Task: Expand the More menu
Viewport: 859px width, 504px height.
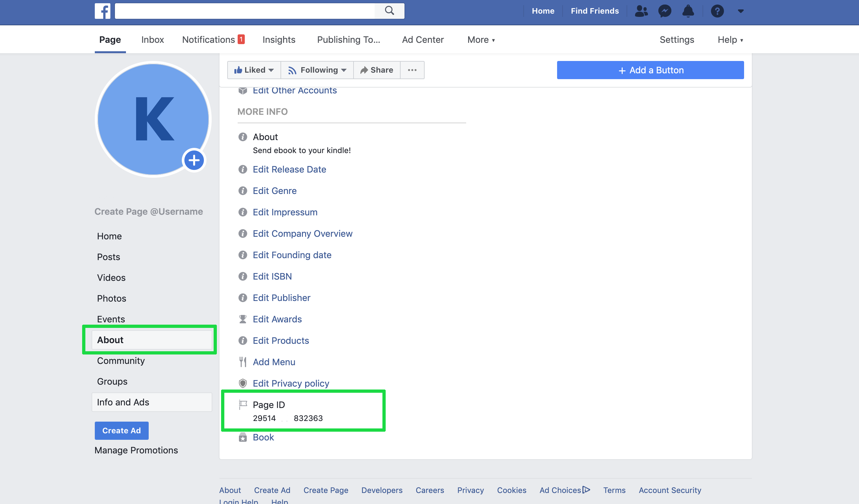Action: click(481, 40)
